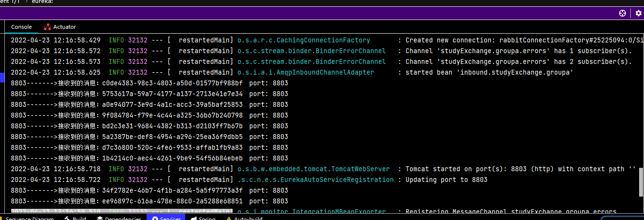Click the crosshair locate icon in purple toolbar

click(x=623, y=14)
